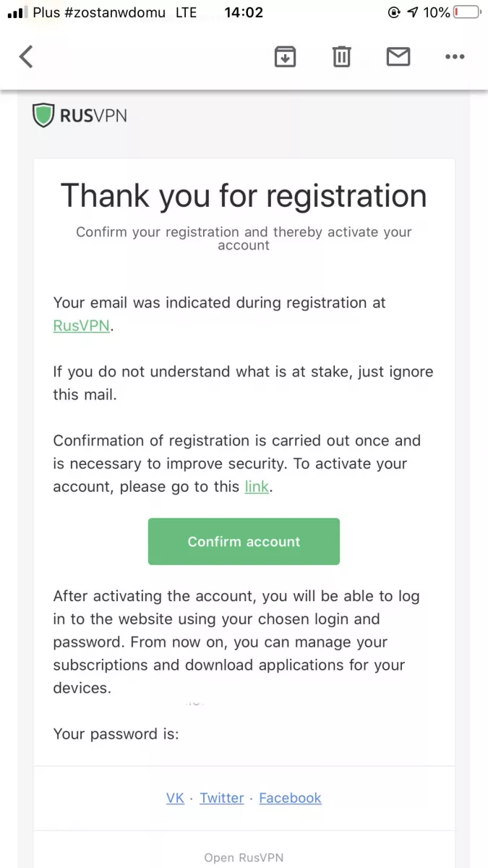Tap the 14:02 clock in status bar
Screen dimensions: 488x868
[x=244, y=12]
